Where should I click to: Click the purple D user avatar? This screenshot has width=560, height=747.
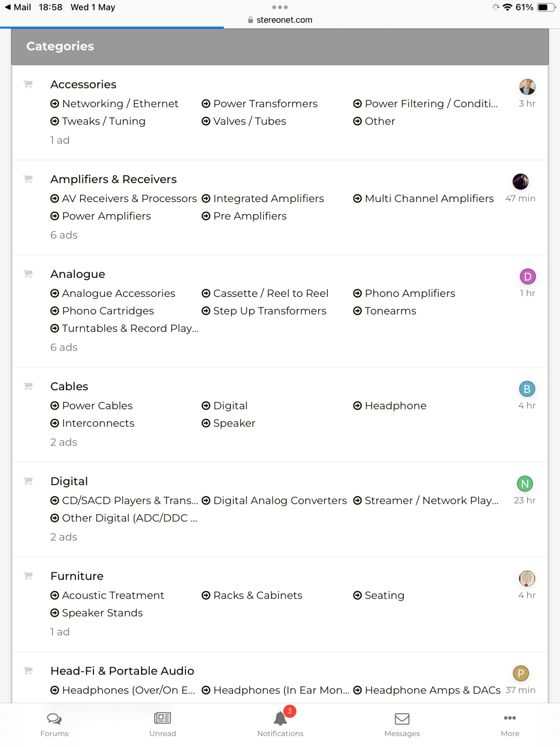[x=528, y=277]
